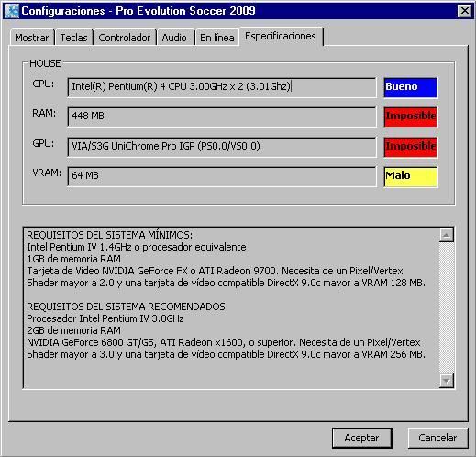The height and width of the screenshot is (457, 476).
Task: Open the En línea tab
Action: click(x=217, y=38)
